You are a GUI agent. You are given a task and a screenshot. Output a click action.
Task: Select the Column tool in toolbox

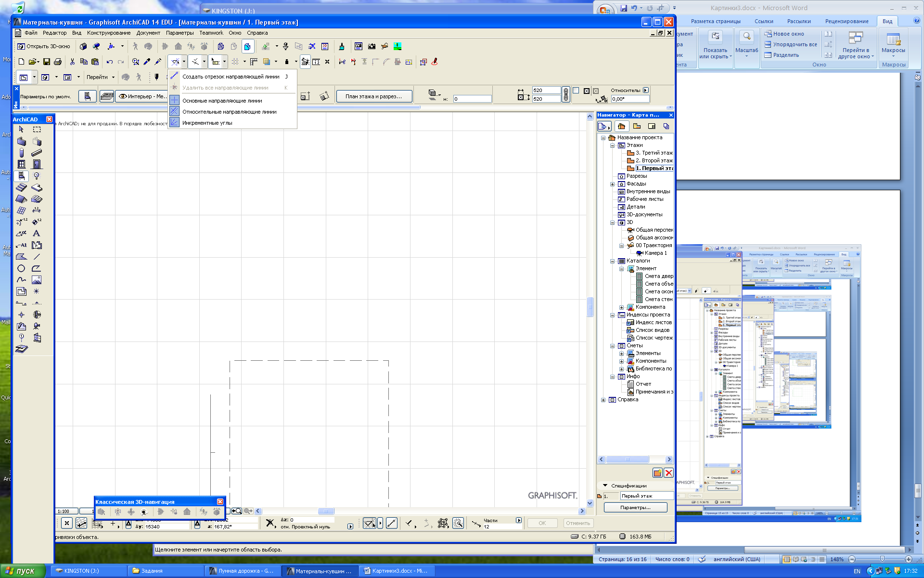[21, 153]
